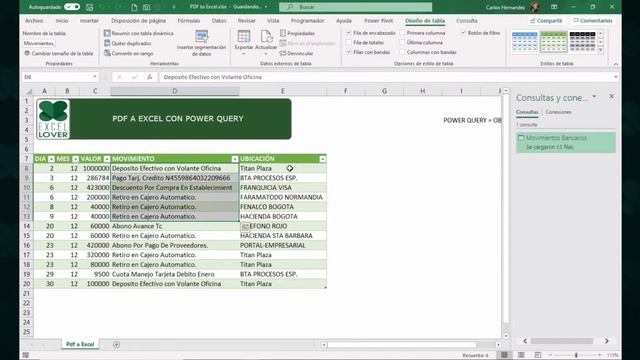Open the Name Box dropdown arrow
The width and height of the screenshot is (640, 360).
click(95, 77)
